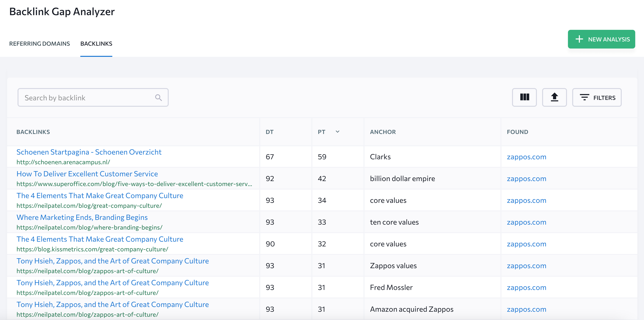Open neilpatel.com great-company-culture URL
This screenshot has height=320, width=644.
(x=89, y=206)
